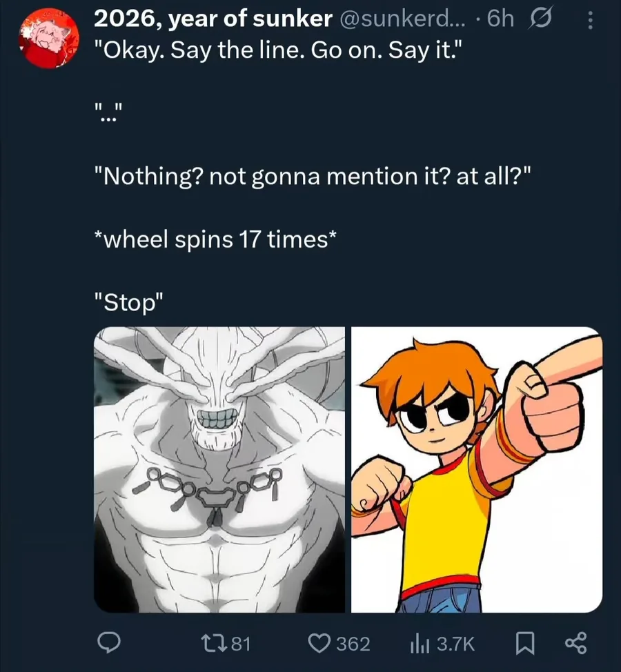The height and width of the screenshot is (672, 621).
Task: Click the repost count 81
Action: pos(239,644)
